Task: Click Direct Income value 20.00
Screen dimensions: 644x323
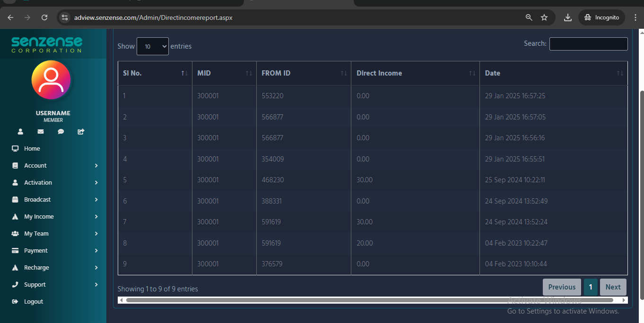Action: [x=365, y=243]
